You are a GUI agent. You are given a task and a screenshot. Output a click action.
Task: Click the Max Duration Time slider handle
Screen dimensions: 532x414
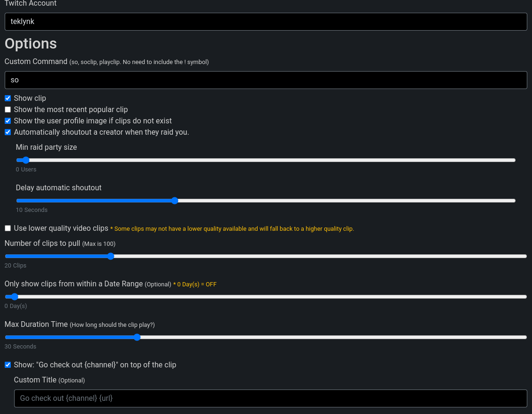tap(137, 337)
